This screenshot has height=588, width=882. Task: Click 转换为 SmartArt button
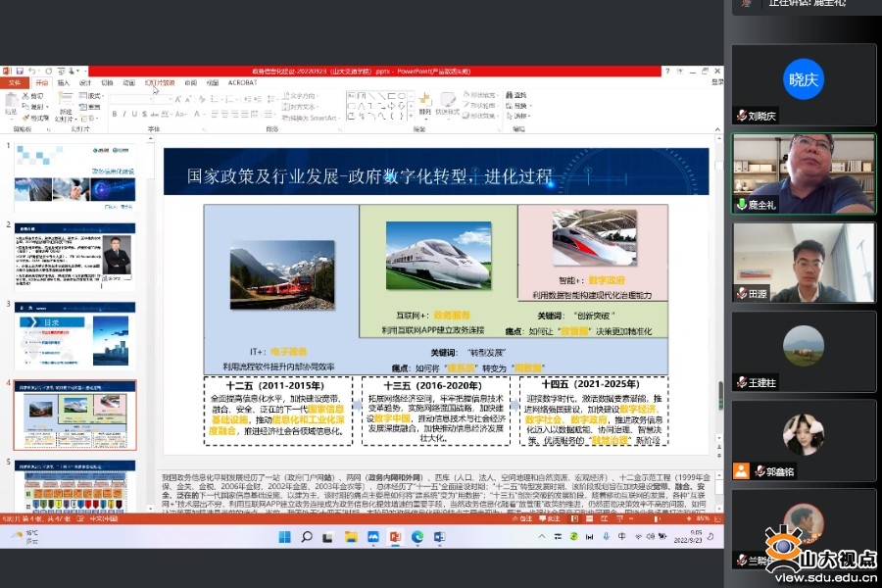tap(310, 118)
